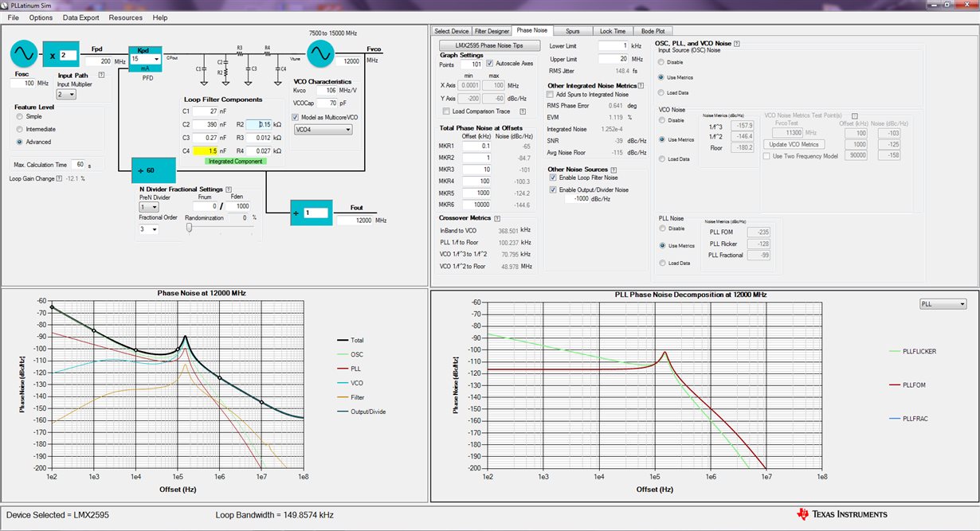Open help for Other Integrated Noise Metrics
Screen dimensions: 980x531
click(640, 85)
